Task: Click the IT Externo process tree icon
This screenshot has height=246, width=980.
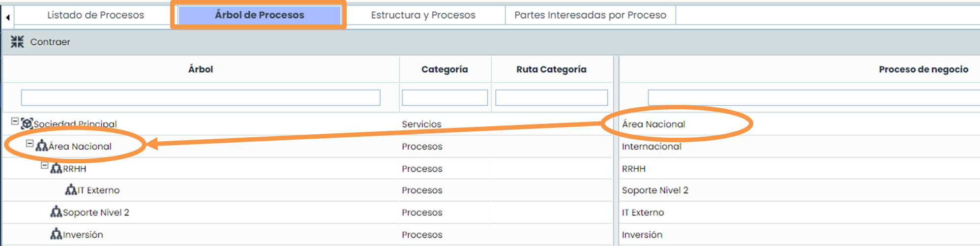Action: pyautogui.click(x=71, y=190)
